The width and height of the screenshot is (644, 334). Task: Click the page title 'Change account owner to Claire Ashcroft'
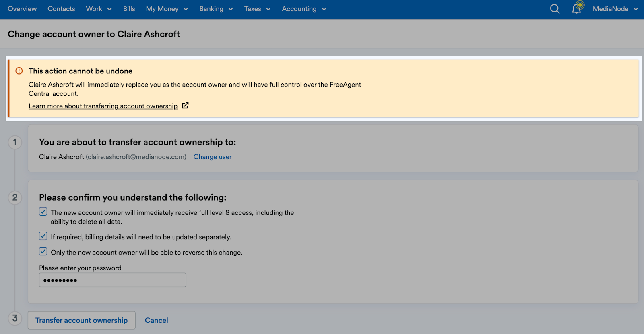(x=94, y=34)
